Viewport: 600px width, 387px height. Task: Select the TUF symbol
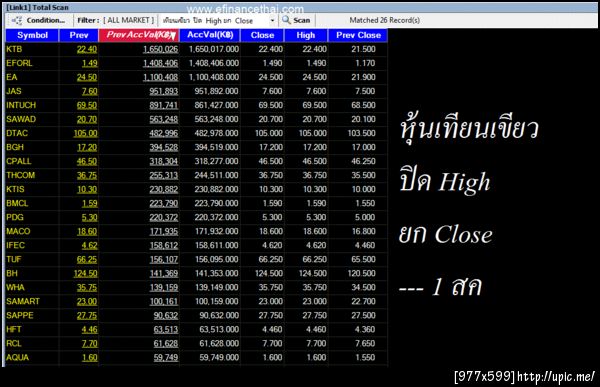pos(14,260)
